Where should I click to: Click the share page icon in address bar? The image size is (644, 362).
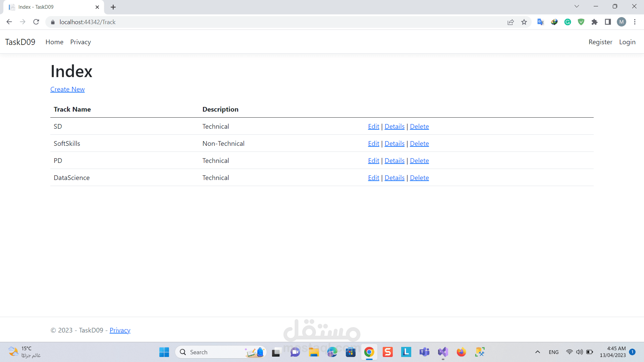point(511,22)
